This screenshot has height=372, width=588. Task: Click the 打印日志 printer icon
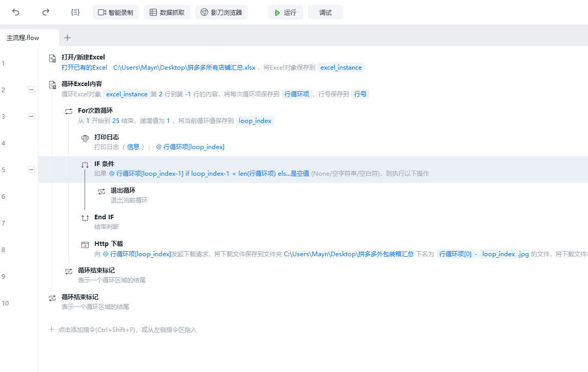tap(85, 138)
